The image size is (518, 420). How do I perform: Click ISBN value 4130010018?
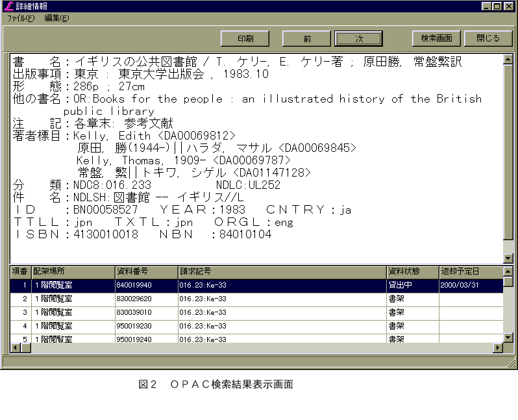click(106, 234)
